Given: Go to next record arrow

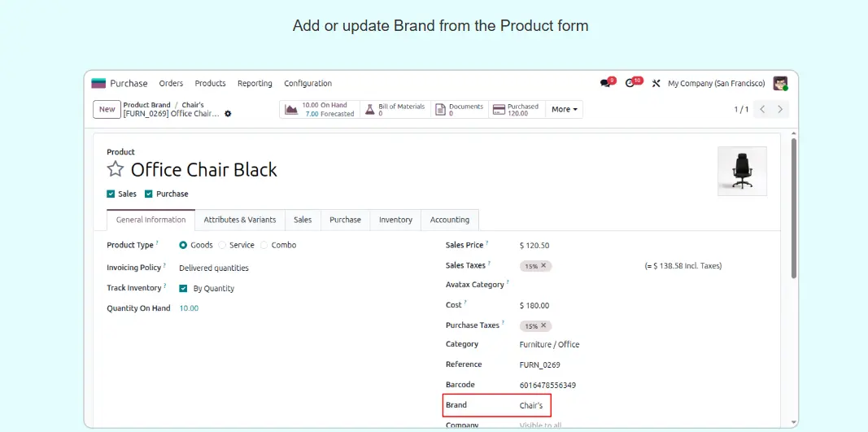Looking at the screenshot, I should (780, 109).
